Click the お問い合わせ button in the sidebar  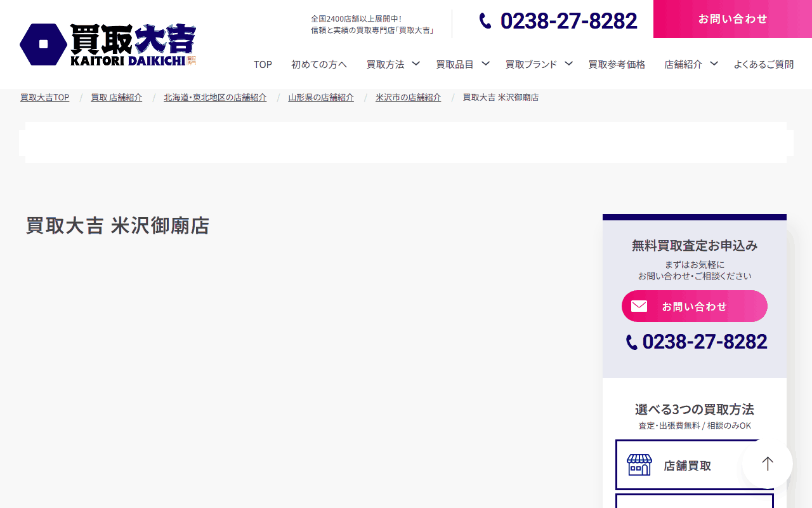[x=695, y=306]
